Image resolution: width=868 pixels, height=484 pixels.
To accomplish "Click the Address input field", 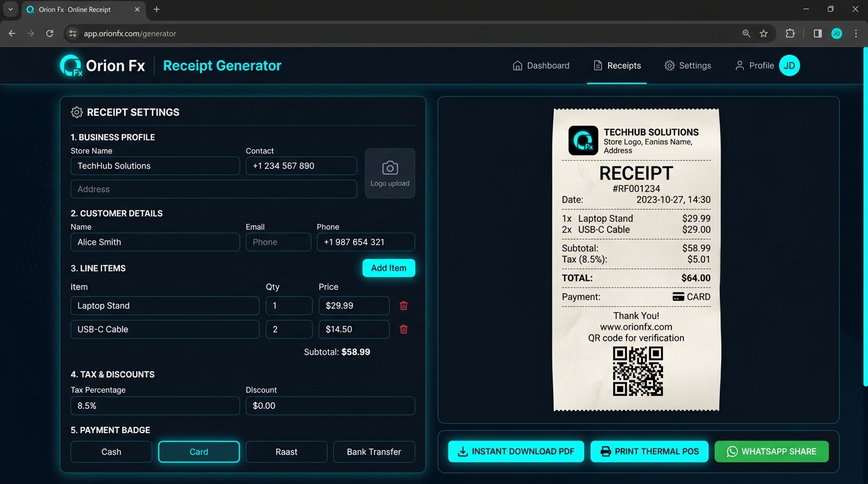I will (x=214, y=189).
